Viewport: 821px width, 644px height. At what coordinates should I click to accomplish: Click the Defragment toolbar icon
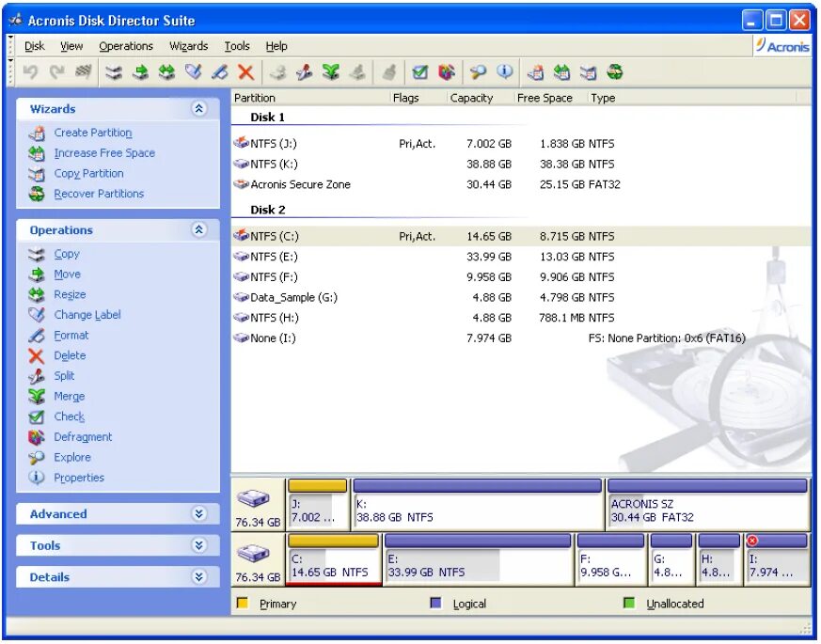click(x=446, y=72)
